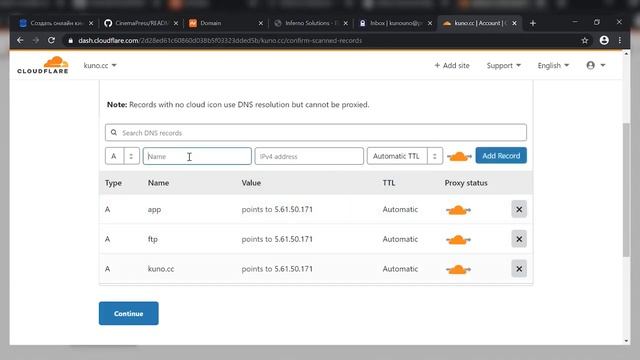
Task: Click the Cloudflare logo
Action: click(43, 65)
